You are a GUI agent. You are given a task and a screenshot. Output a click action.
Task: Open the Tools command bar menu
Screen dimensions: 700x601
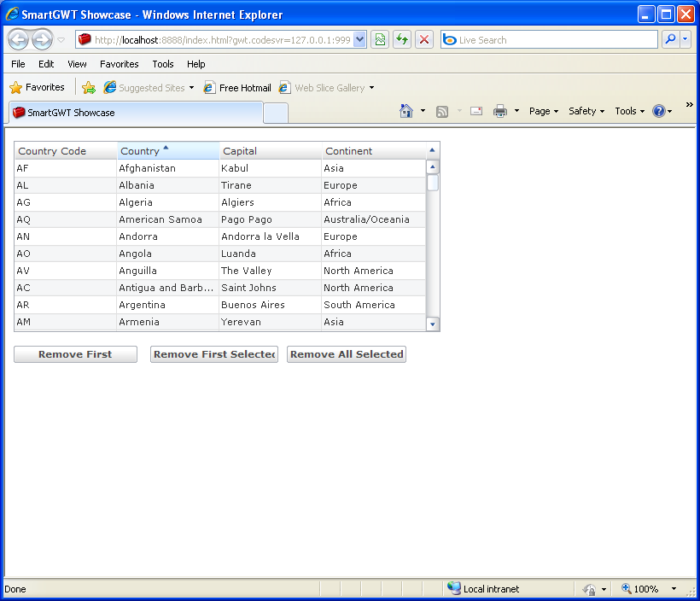click(629, 111)
